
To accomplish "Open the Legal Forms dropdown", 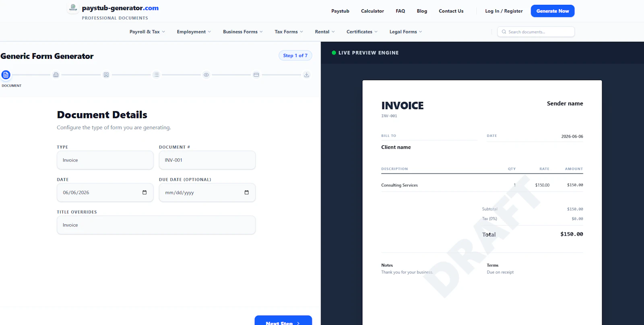I will [405, 32].
